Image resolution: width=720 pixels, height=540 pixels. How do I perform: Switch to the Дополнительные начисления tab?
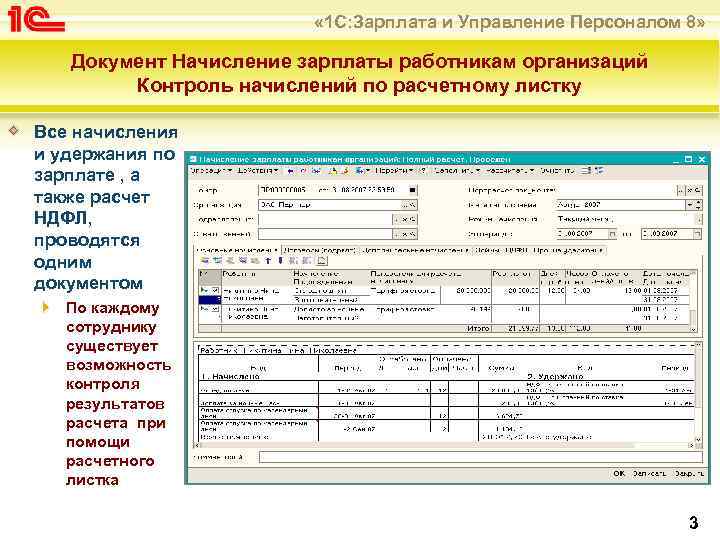(x=415, y=250)
